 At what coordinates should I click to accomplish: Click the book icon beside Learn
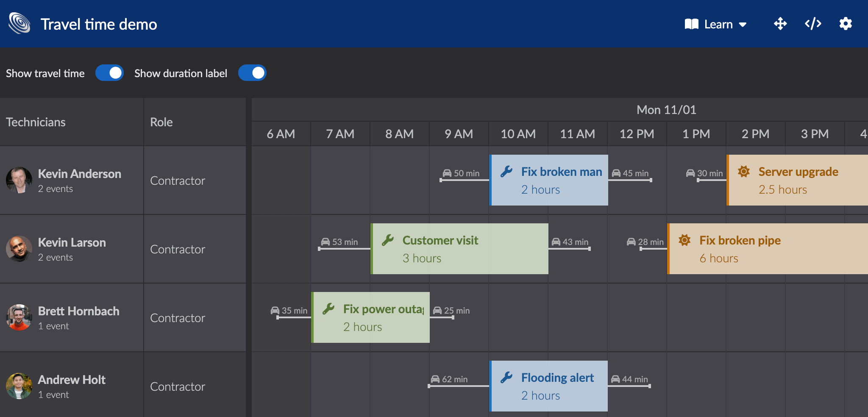click(690, 24)
